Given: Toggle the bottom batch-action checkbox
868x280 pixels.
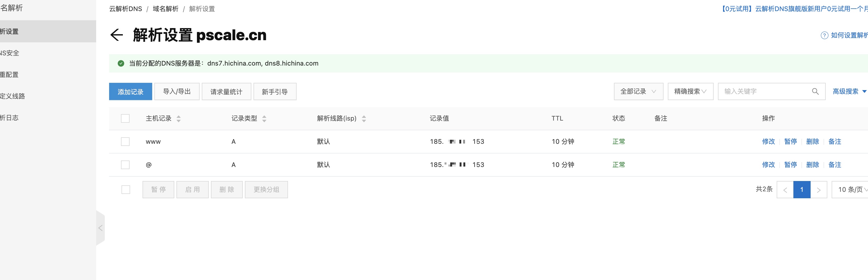Looking at the screenshot, I should point(126,190).
